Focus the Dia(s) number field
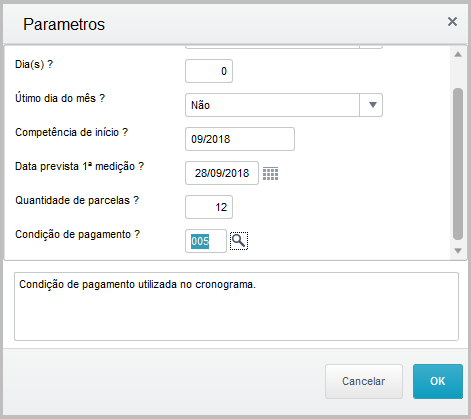Image resolution: width=471 pixels, height=419 pixels. point(209,71)
